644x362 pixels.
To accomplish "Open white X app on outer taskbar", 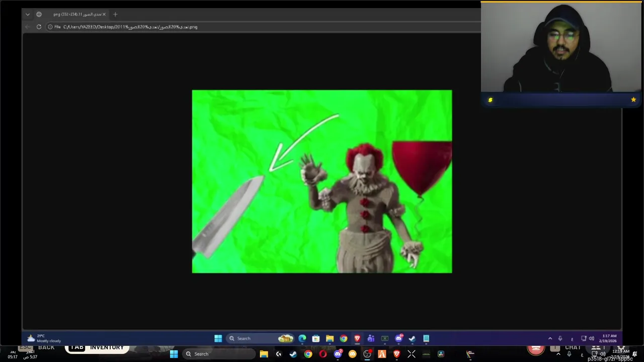I will (412, 354).
